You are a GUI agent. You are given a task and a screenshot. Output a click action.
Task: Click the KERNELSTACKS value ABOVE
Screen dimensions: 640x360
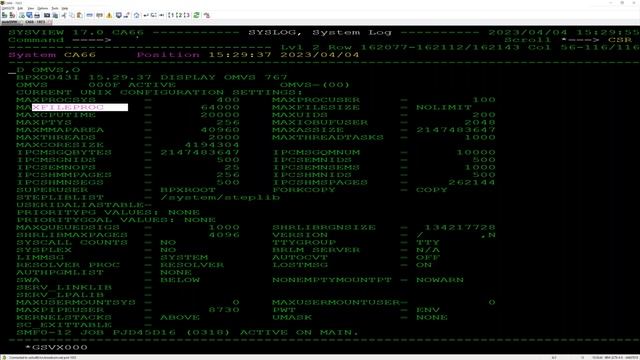pyautogui.click(x=180, y=318)
